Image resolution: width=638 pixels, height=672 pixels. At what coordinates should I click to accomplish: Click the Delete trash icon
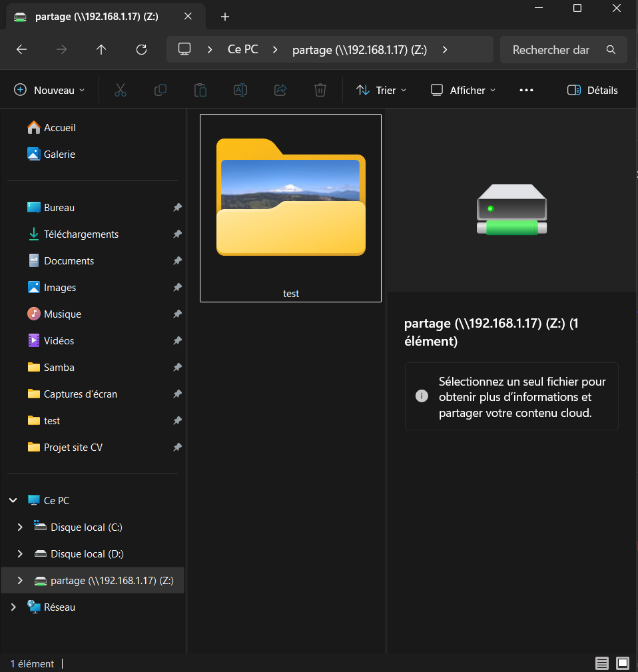pyautogui.click(x=320, y=90)
